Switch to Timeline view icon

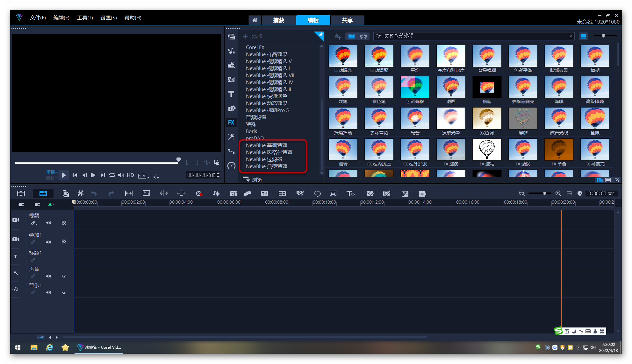tap(43, 193)
